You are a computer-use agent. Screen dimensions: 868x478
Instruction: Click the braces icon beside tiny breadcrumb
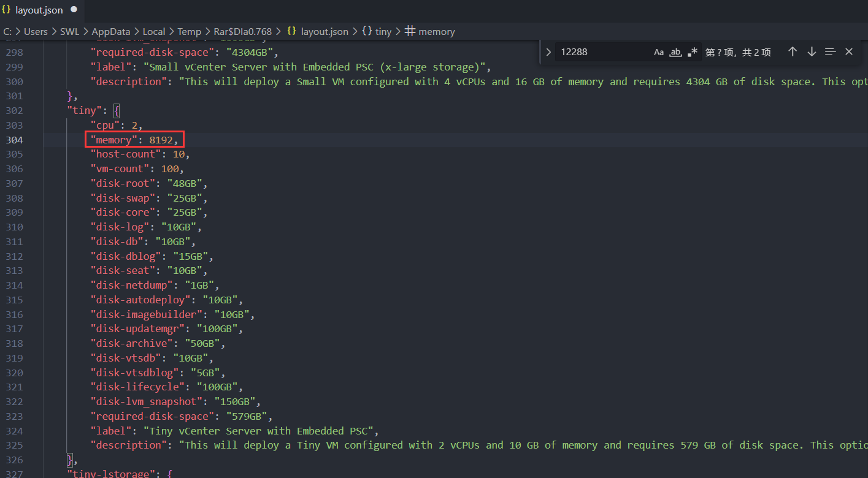366,31
